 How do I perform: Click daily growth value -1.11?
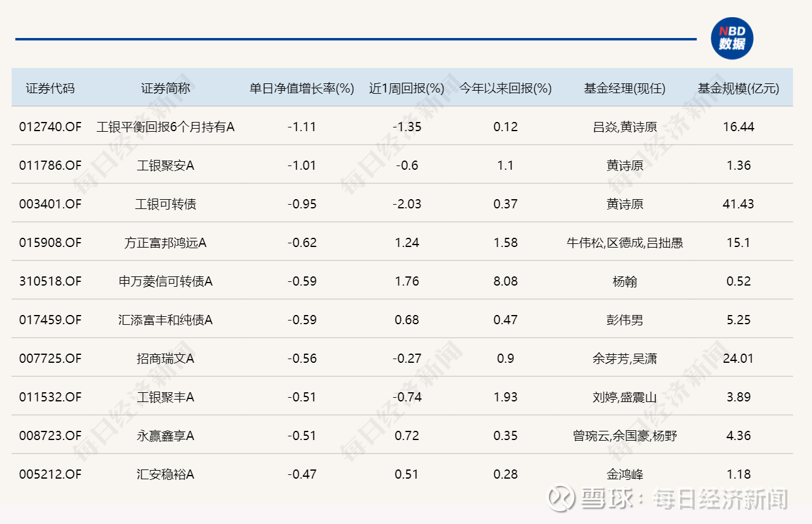click(x=302, y=127)
